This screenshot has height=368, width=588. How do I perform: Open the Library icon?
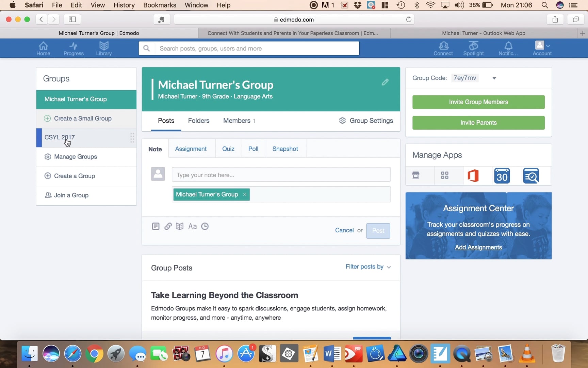click(104, 48)
